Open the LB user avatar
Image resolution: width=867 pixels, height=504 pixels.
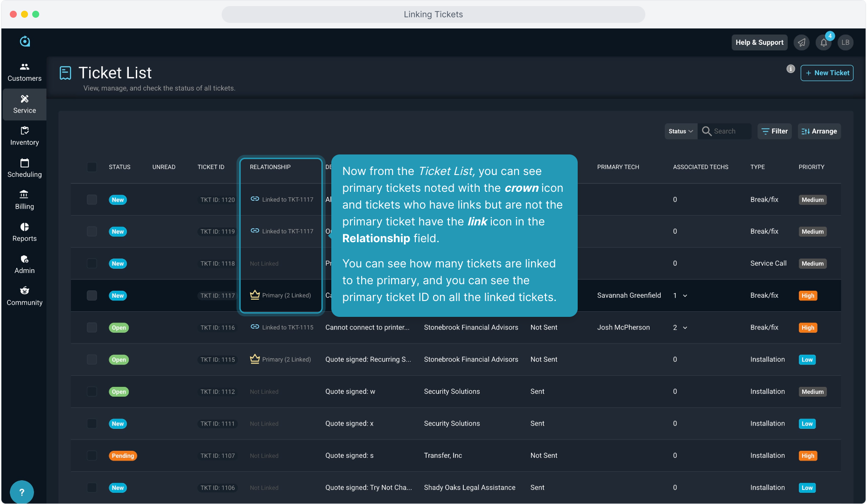[846, 42]
